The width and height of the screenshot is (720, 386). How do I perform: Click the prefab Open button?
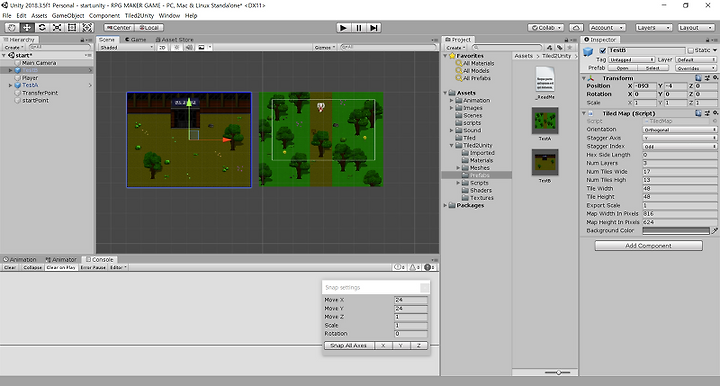tap(623, 68)
